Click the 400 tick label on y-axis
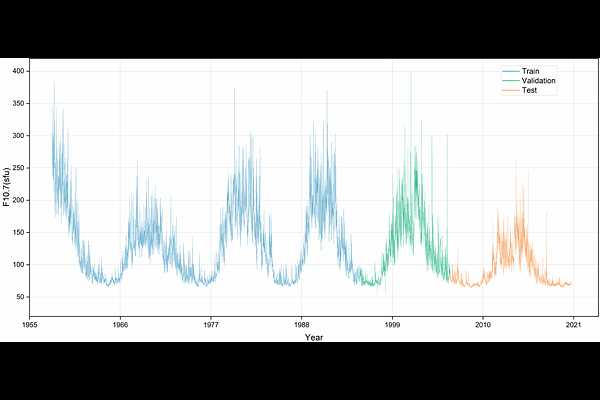The width and height of the screenshot is (600, 400). 18,71
